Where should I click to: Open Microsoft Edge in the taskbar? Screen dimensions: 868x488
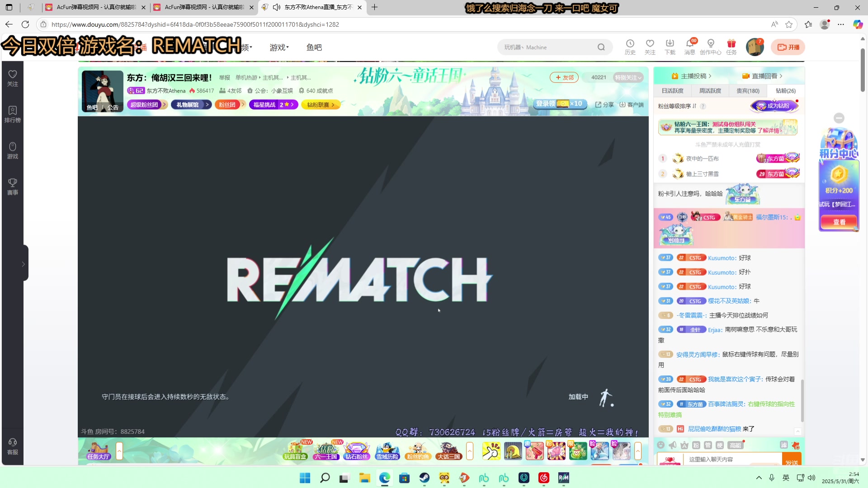384,478
